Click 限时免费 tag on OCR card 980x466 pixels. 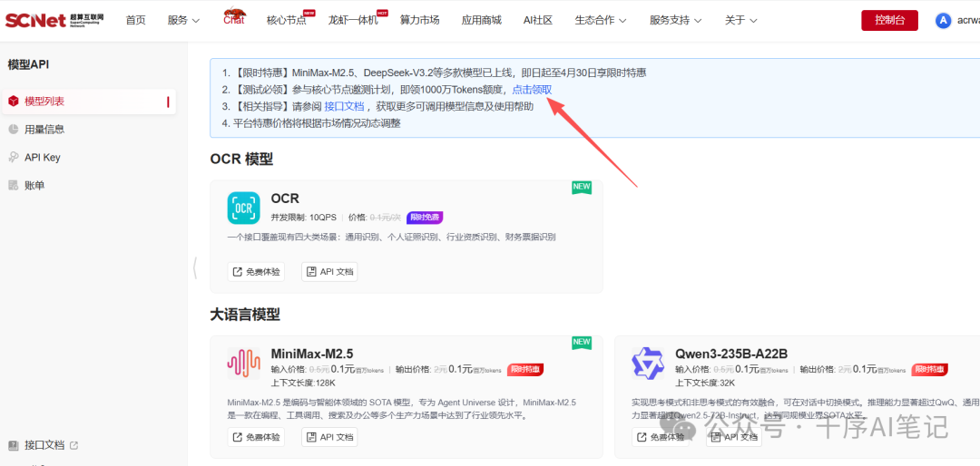[x=425, y=218]
